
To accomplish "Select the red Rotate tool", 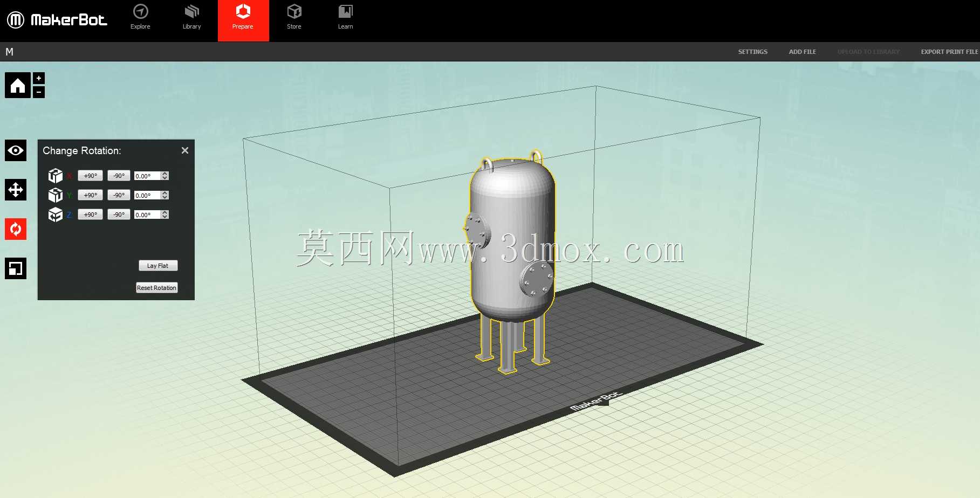I will [x=16, y=229].
